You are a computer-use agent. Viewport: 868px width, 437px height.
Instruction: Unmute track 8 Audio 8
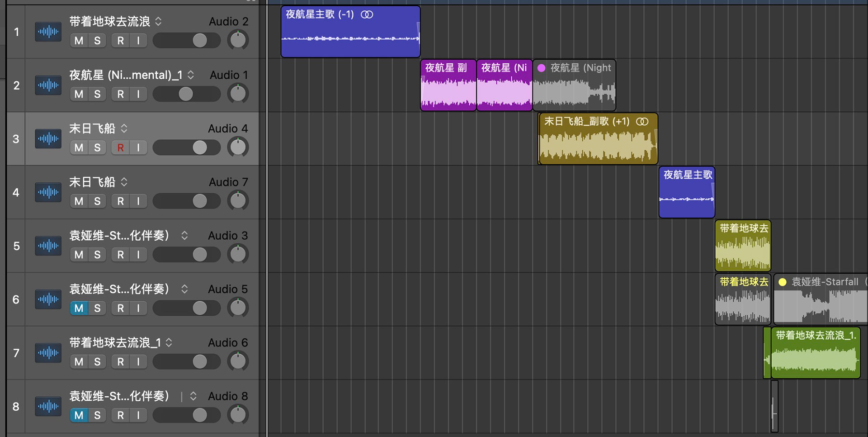click(79, 415)
